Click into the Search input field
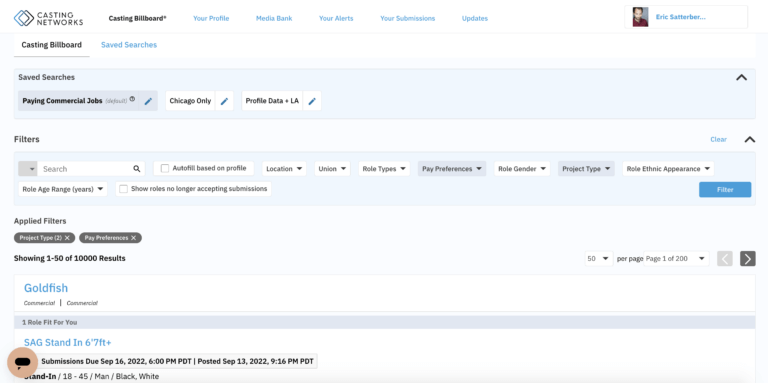This screenshot has height=383, width=768. click(85, 169)
